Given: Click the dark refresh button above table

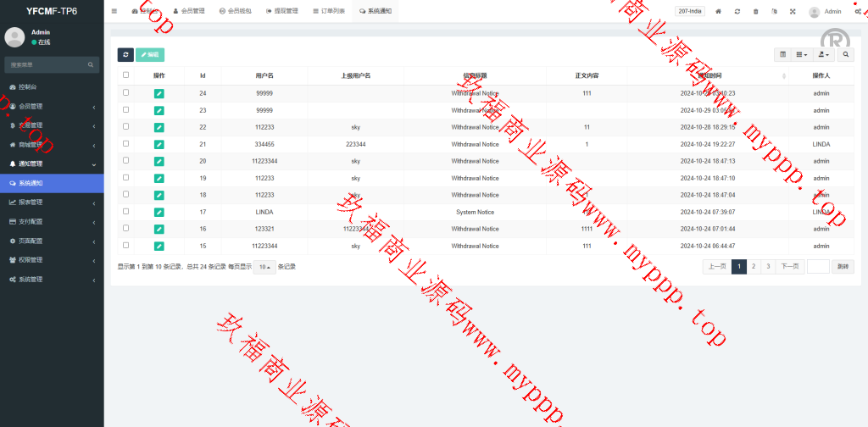Looking at the screenshot, I should click(125, 54).
